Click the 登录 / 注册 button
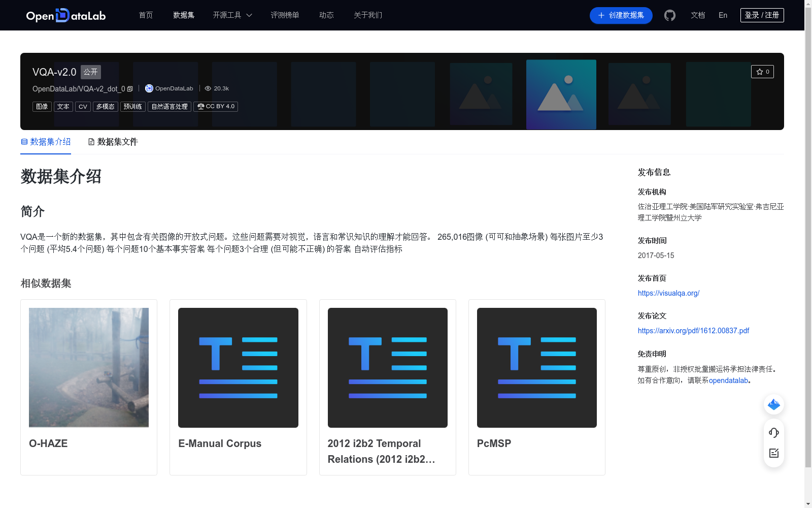812x508 pixels. click(x=762, y=15)
